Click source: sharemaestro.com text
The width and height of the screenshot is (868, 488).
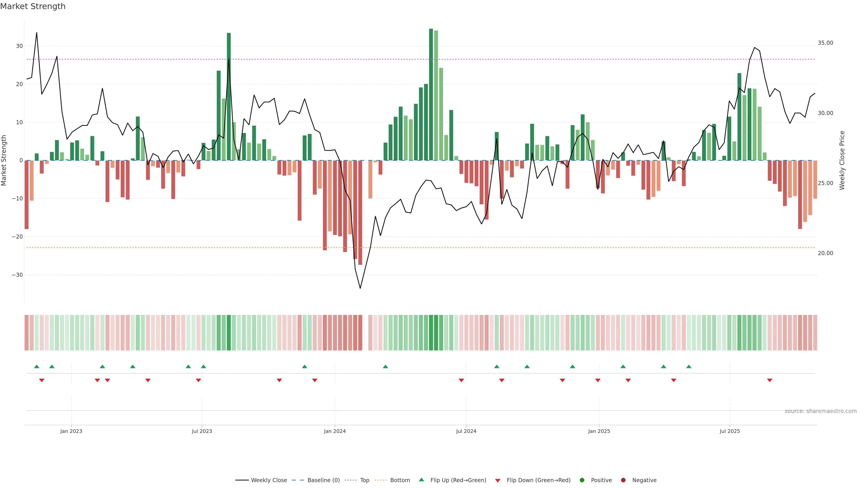(821, 411)
